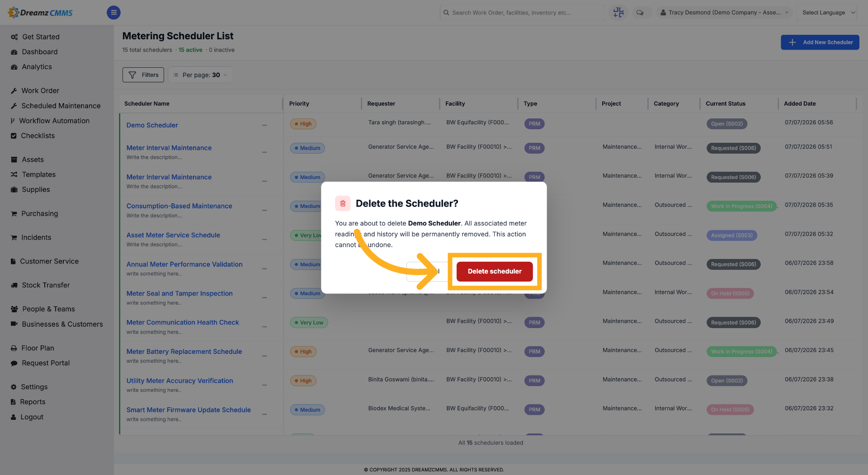The width and height of the screenshot is (868, 475).
Task: Open Workflow Automation in sidebar
Action: [x=54, y=121]
